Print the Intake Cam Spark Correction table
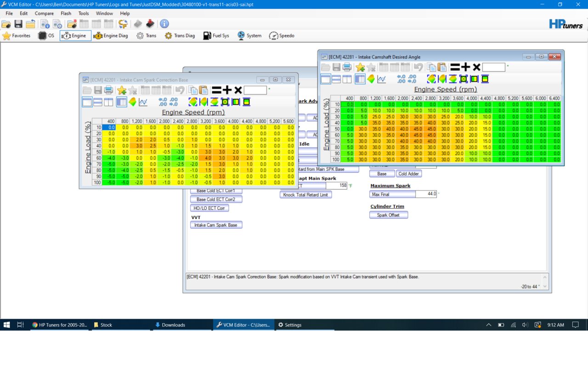Viewport: 588px width, 382px height. click(108, 90)
